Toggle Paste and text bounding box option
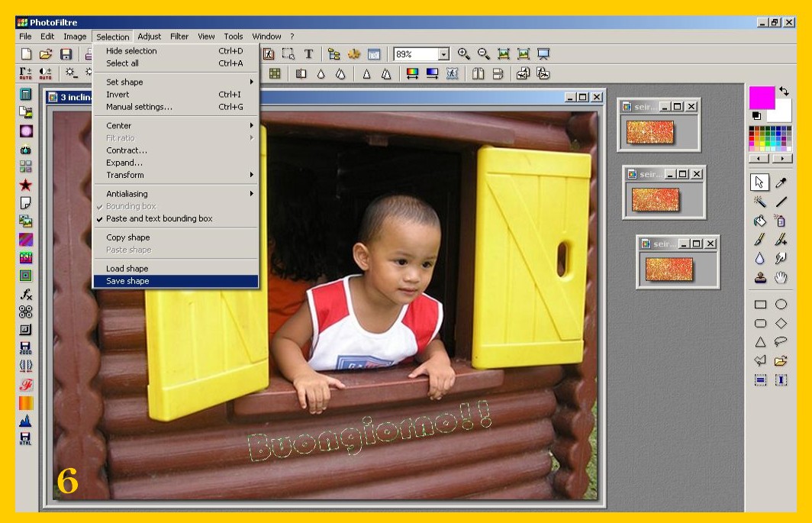812x523 pixels. (159, 218)
